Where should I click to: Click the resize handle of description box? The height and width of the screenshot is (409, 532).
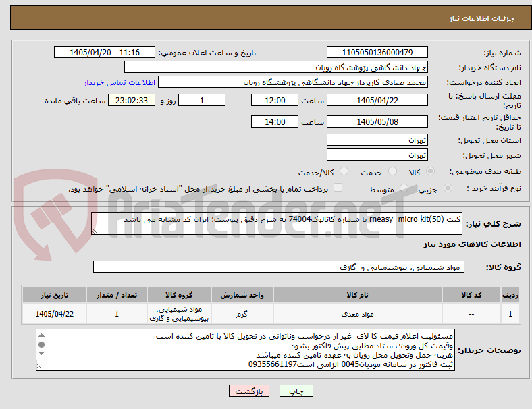95,231
